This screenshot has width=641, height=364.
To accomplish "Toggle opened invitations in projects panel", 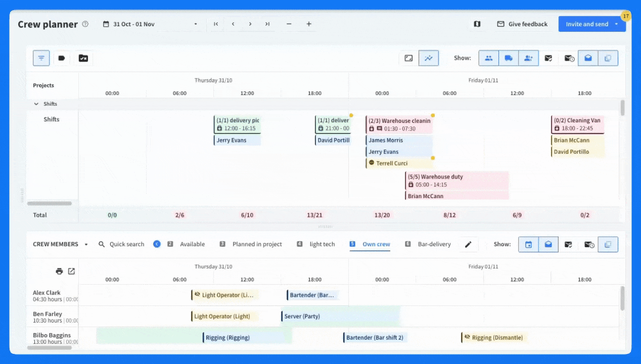I will (x=588, y=58).
